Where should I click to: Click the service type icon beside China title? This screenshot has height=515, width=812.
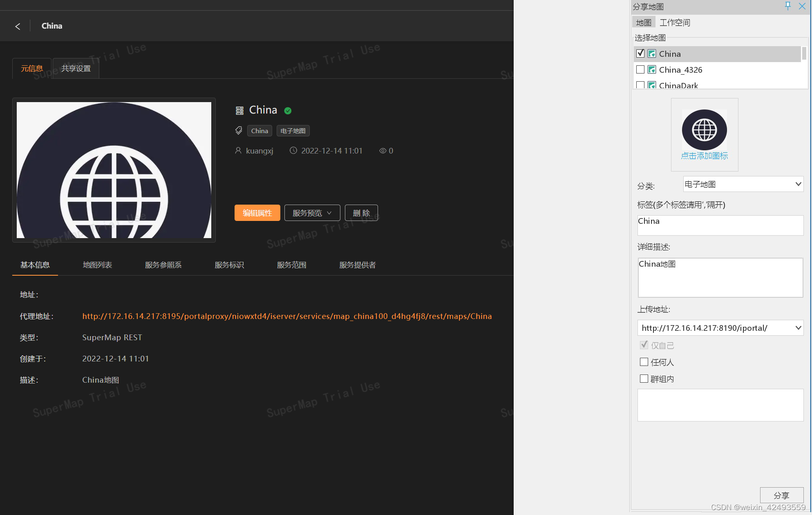(x=239, y=110)
